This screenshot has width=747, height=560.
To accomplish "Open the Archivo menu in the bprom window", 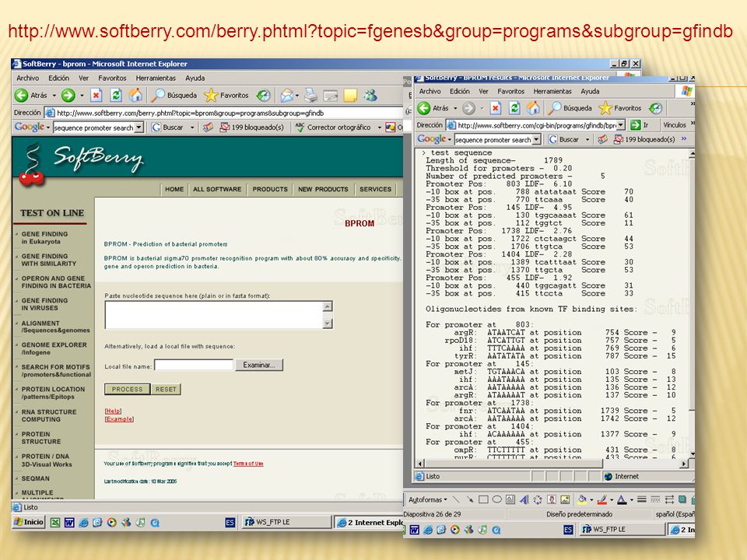I will tap(28, 78).
